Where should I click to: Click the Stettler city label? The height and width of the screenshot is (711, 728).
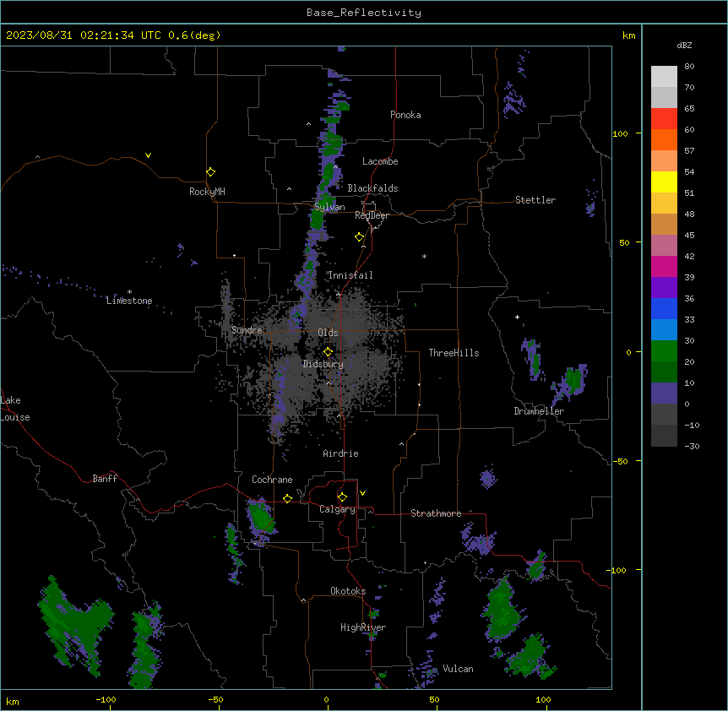[535, 200]
